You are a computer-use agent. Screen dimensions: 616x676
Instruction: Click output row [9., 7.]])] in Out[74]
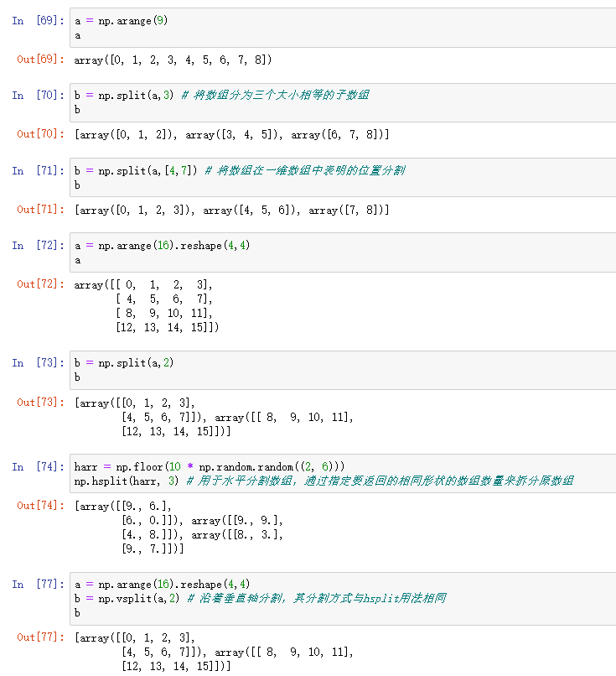(x=153, y=549)
